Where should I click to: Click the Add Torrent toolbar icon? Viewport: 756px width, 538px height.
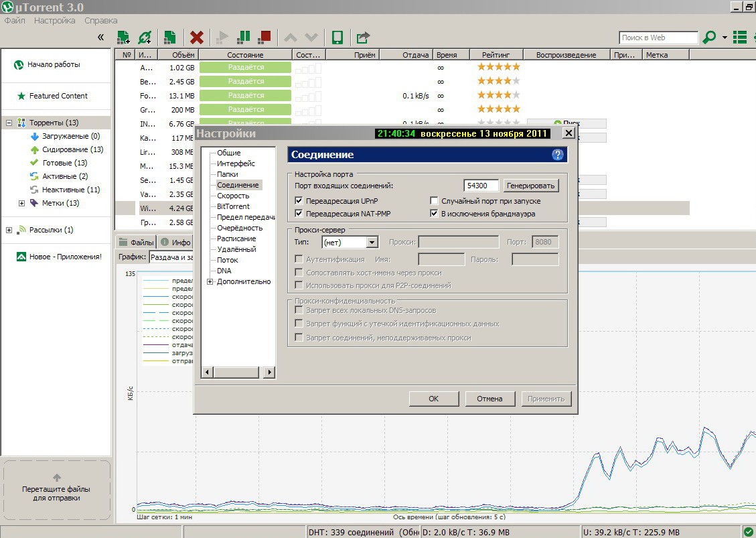tap(123, 37)
